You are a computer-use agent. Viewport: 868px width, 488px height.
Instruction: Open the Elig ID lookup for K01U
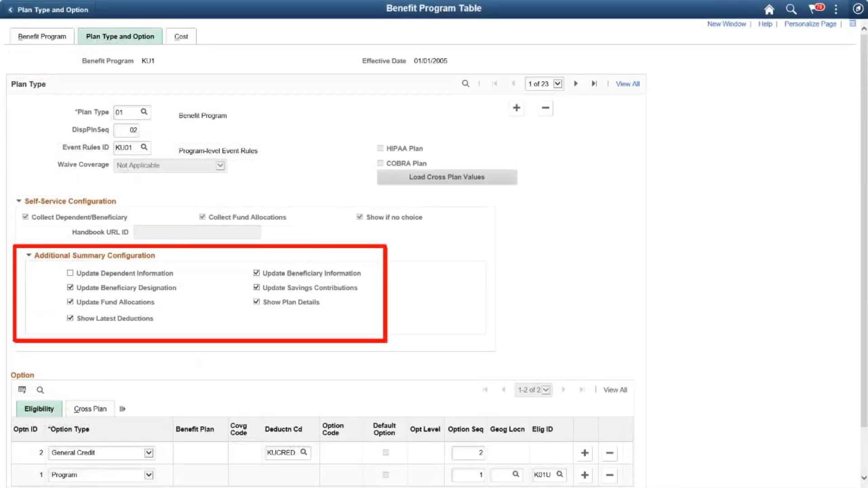point(560,475)
